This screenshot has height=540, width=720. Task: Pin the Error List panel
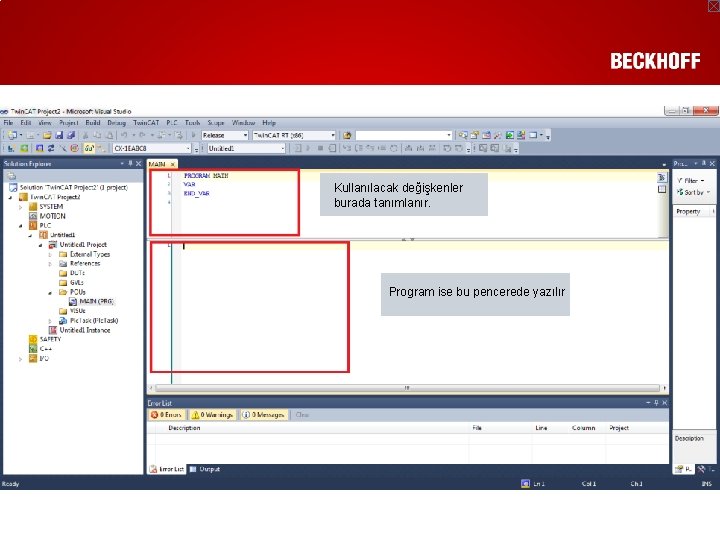click(x=656, y=403)
